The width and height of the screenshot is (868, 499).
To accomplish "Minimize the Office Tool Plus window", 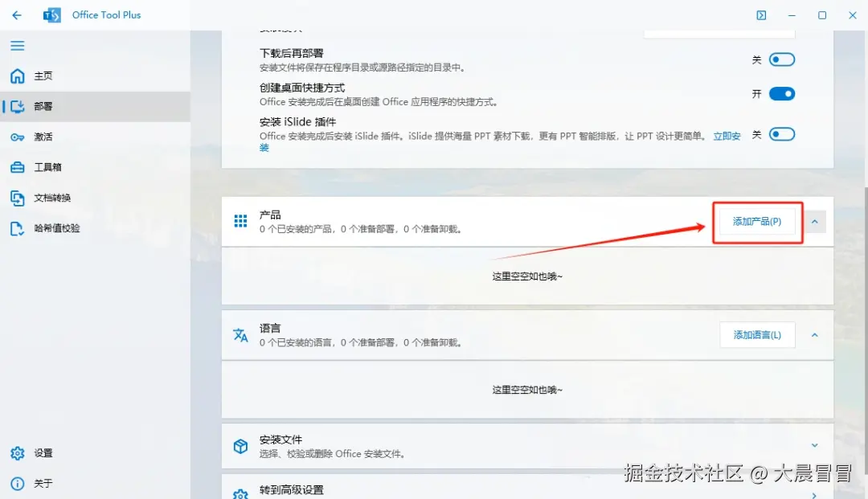I will 792,15.
